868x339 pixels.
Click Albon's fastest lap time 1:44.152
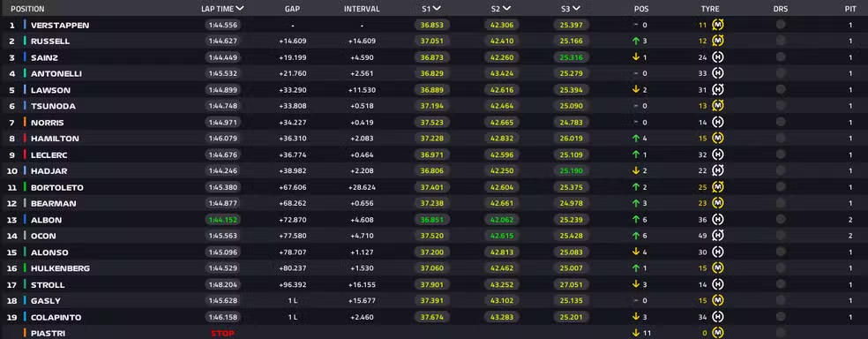222,219
